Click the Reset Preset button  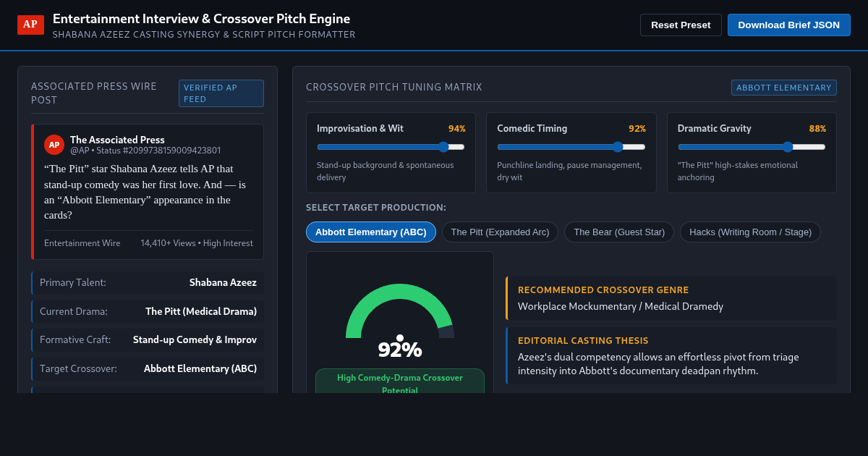click(x=681, y=25)
